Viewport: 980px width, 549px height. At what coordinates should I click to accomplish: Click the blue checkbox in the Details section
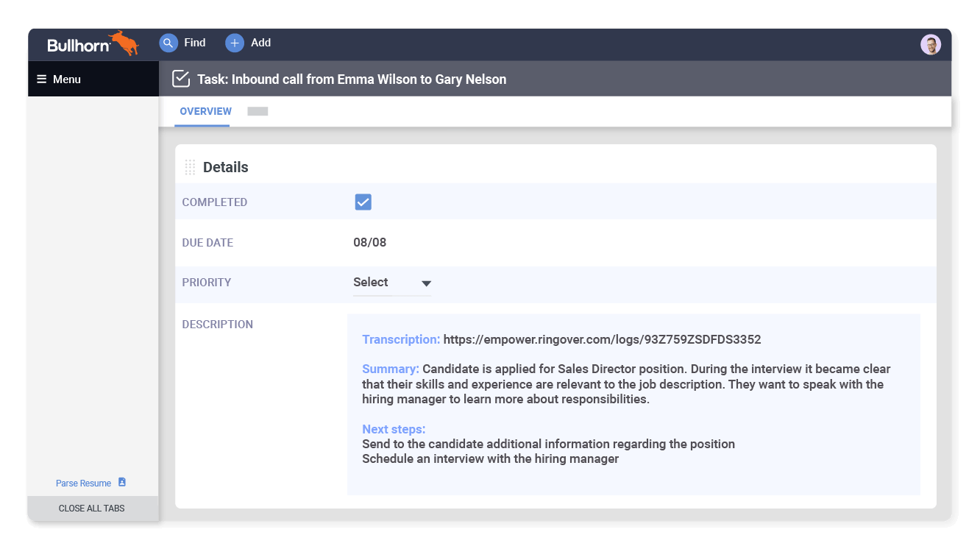[x=363, y=202]
